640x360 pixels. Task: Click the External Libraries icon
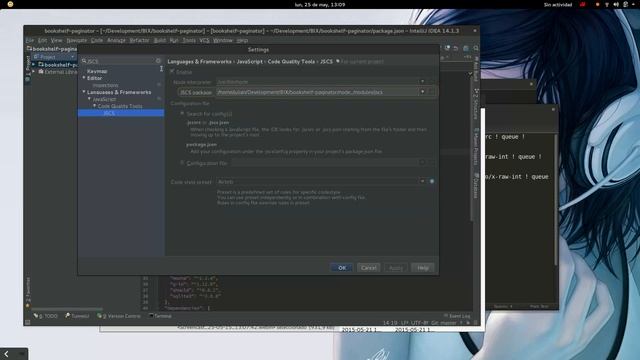(x=41, y=71)
